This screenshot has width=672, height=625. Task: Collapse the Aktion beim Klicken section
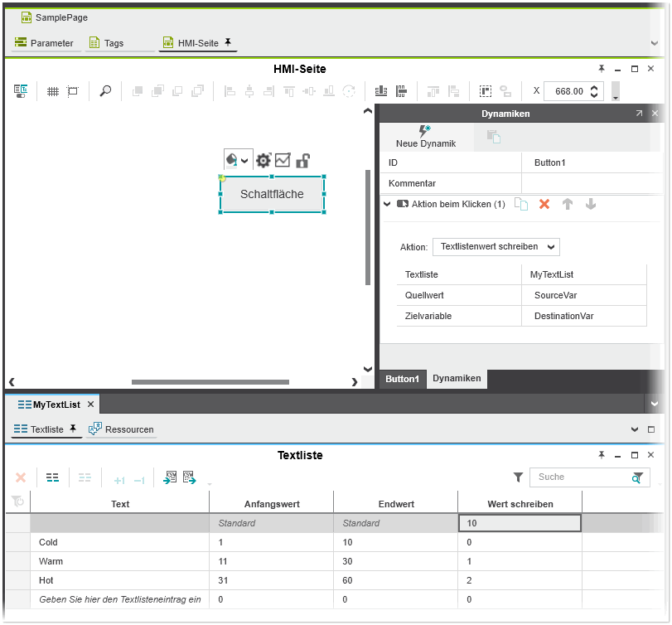(387, 204)
